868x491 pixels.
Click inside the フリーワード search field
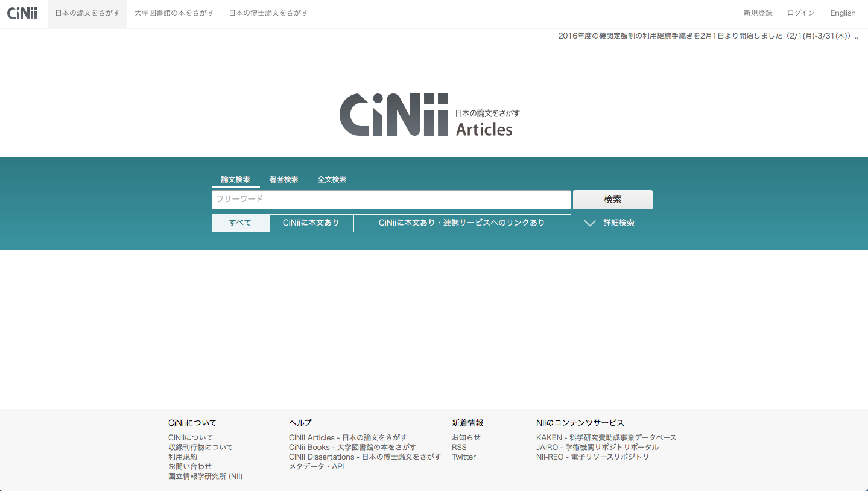click(x=390, y=199)
